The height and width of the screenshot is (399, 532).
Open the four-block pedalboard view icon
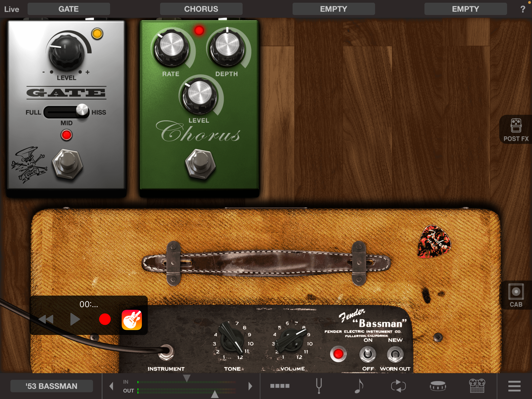point(280,386)
